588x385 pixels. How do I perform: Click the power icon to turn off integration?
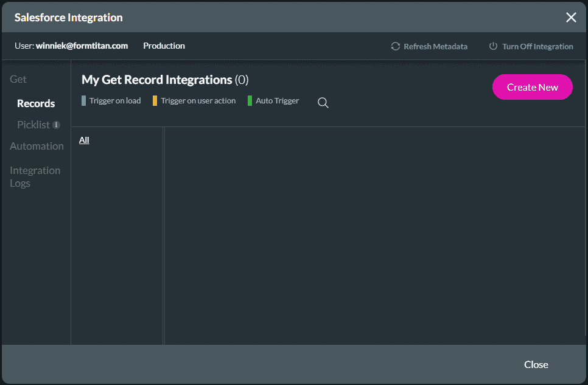(x=493, y=46)
